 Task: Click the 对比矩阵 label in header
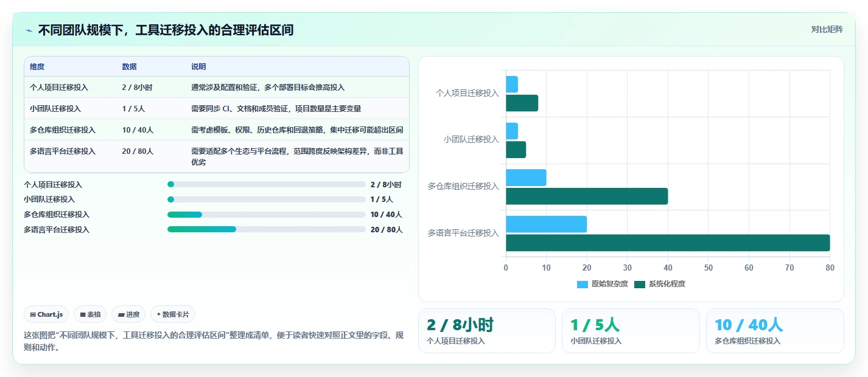(827, 30)
